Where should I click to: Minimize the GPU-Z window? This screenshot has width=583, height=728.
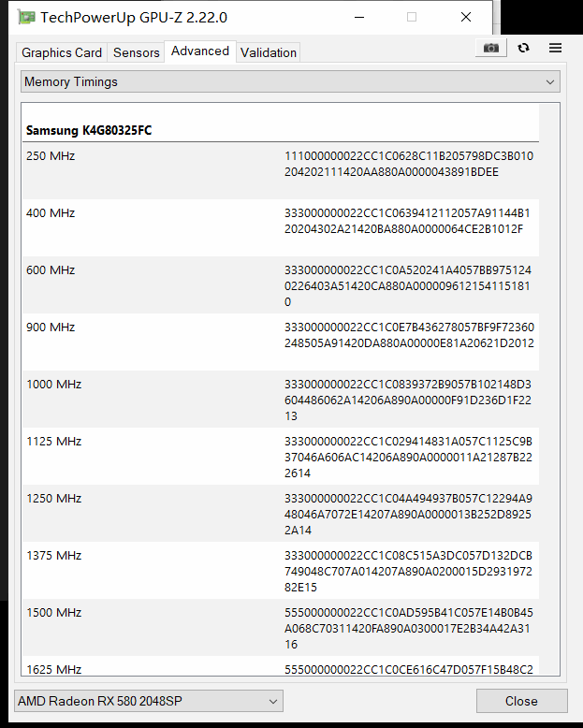357,18
